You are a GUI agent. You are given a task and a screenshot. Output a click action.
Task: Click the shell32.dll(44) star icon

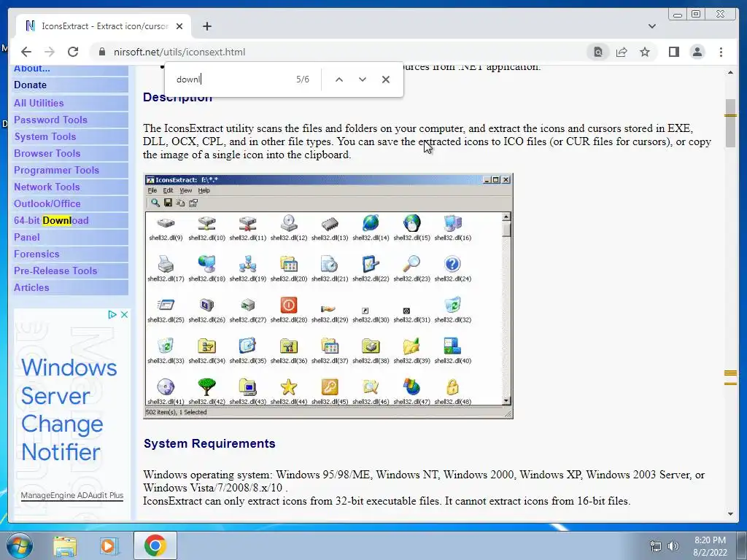pos(289,387)
